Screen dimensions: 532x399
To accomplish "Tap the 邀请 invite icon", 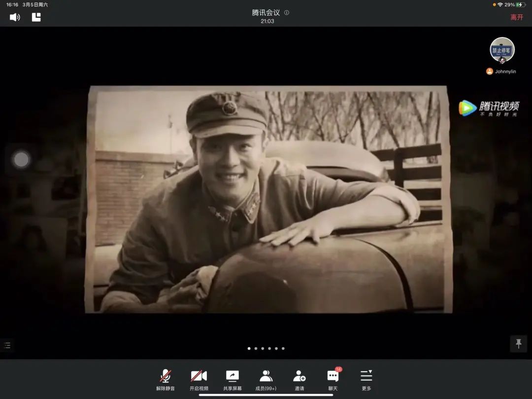I will coord(299,380).
